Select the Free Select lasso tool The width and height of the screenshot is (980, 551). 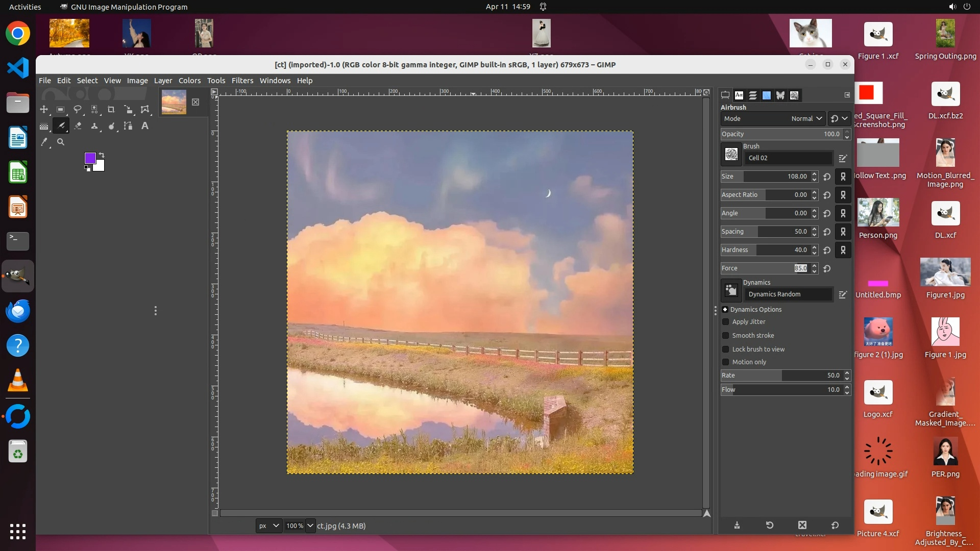78,109
